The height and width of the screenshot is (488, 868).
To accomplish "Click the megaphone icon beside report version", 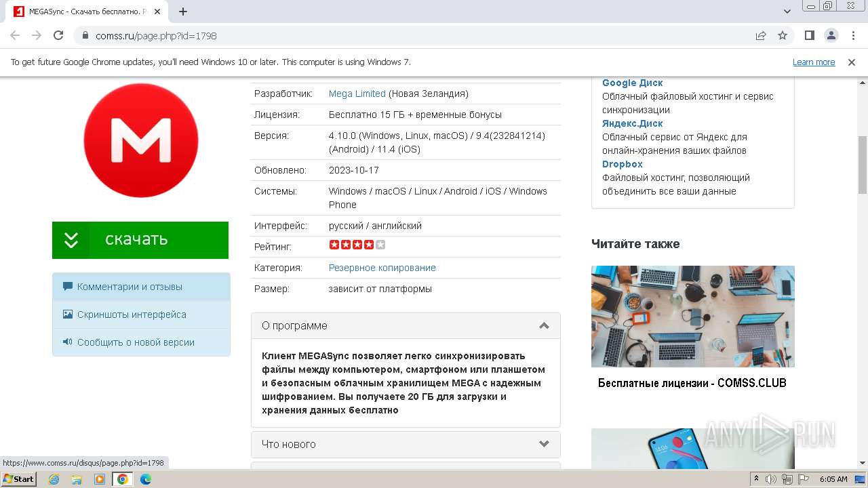I will 67,342.
